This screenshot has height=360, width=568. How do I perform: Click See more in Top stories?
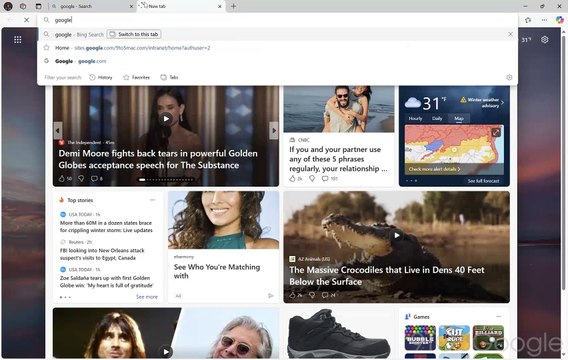(147, 297)
